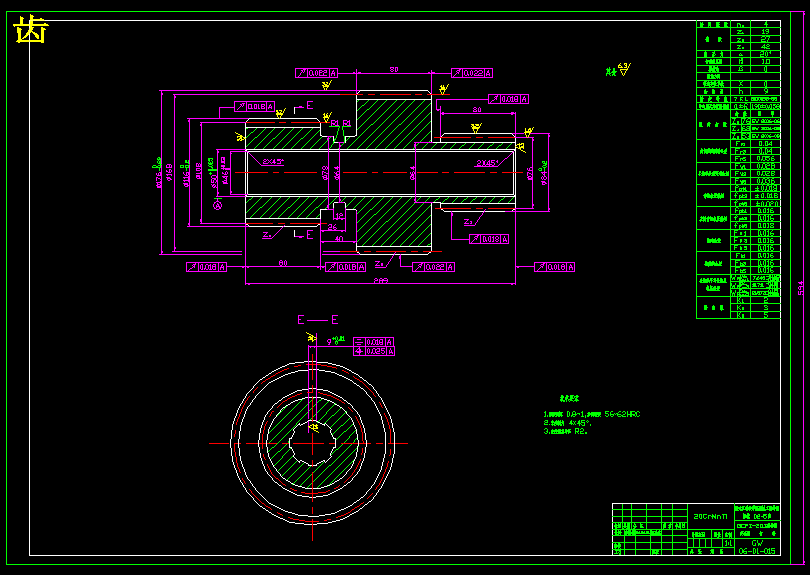This screenshot has width=810, height=575.
Task: Click the E—E section view title
Action: tap(317, 320)
